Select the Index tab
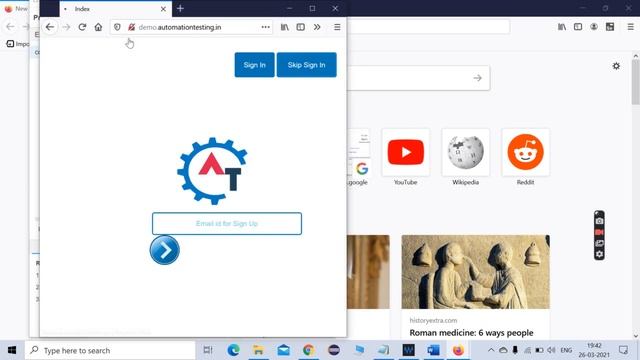 (x=116, y=9)
